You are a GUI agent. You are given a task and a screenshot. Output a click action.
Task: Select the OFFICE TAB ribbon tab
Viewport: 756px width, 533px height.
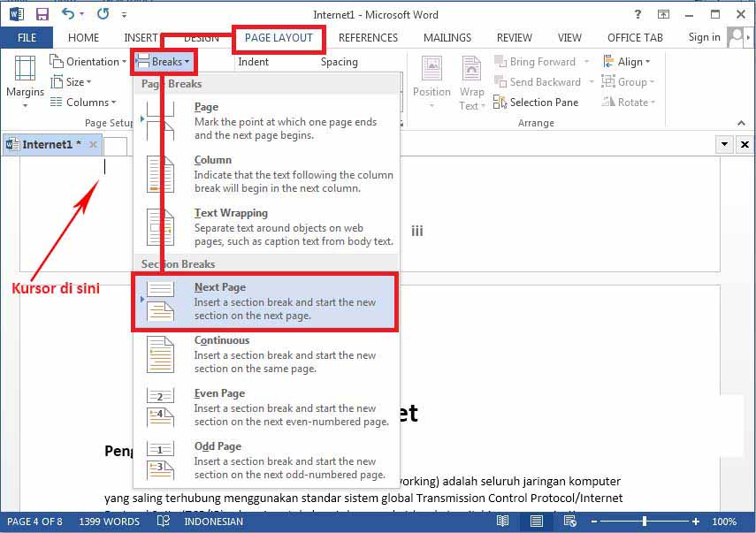click(x=635, y=38)
